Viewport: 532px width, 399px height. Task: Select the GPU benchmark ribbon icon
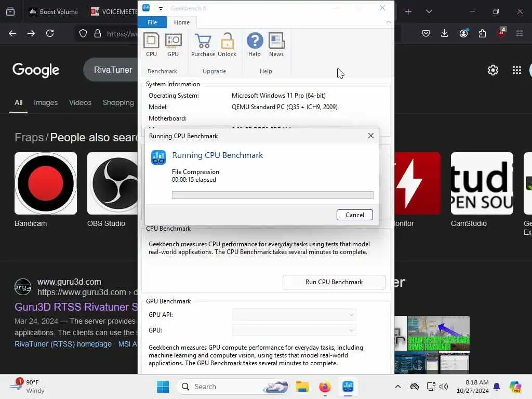(x=173, y=45)
